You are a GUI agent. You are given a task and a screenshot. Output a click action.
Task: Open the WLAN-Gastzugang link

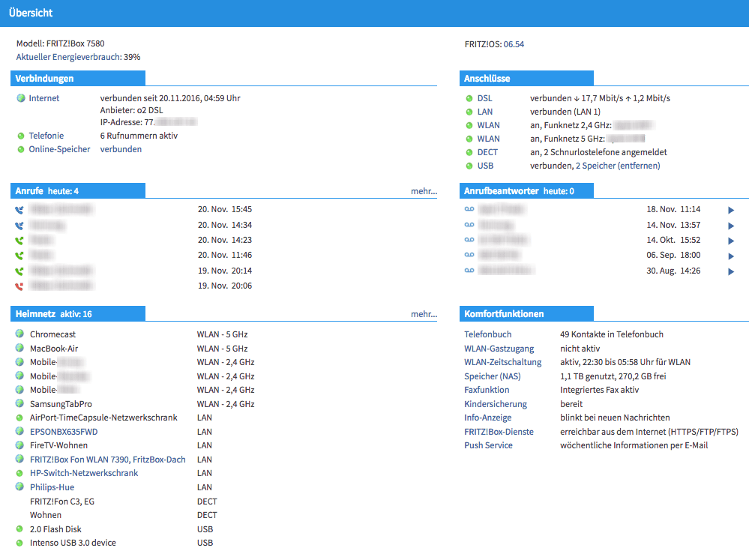[499, 349]
